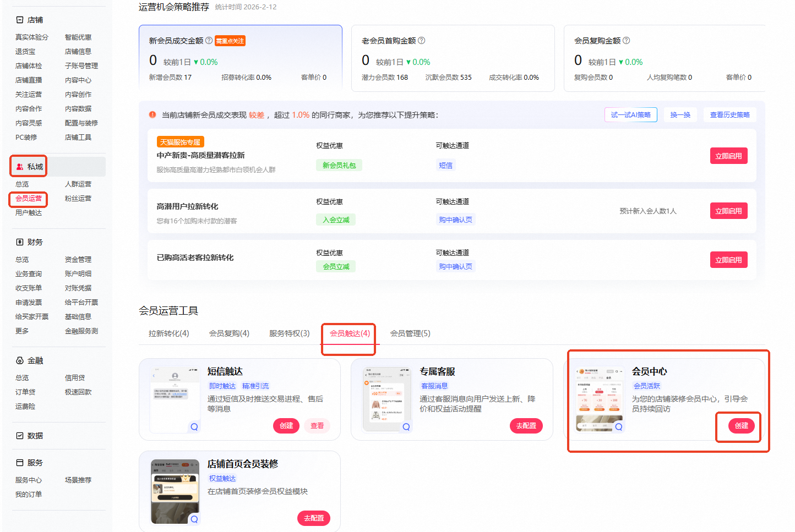Open 真实体验分 in the sidebar
Screen dimensions: 795x532
32,37
